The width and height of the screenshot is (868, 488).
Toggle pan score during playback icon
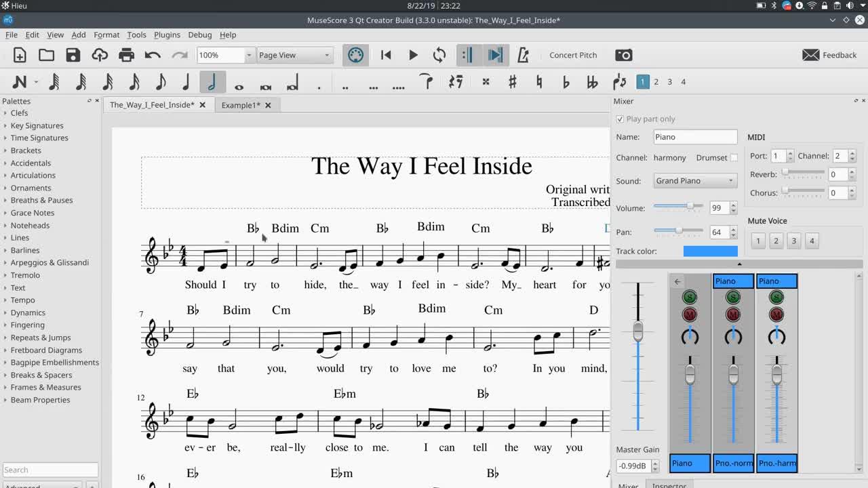click(495, 55)
